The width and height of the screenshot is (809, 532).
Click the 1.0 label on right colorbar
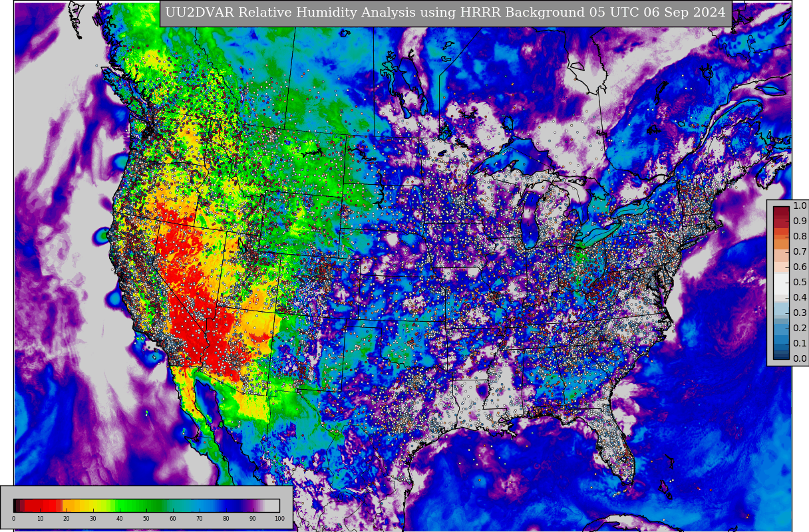coord(800,206)
